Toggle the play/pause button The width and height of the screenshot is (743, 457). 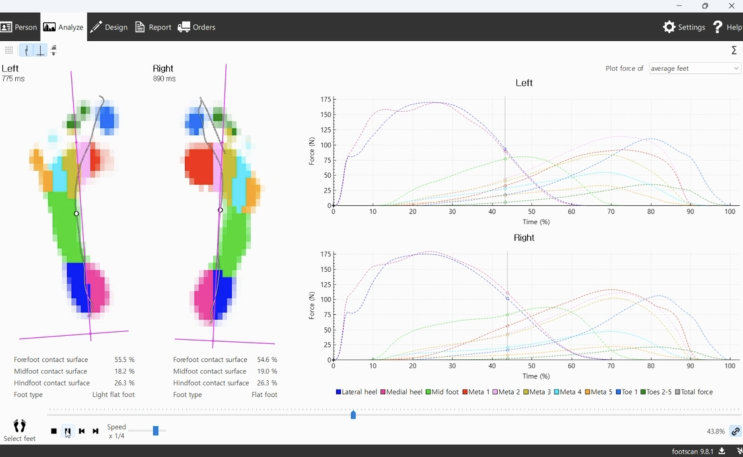point(68,431)
